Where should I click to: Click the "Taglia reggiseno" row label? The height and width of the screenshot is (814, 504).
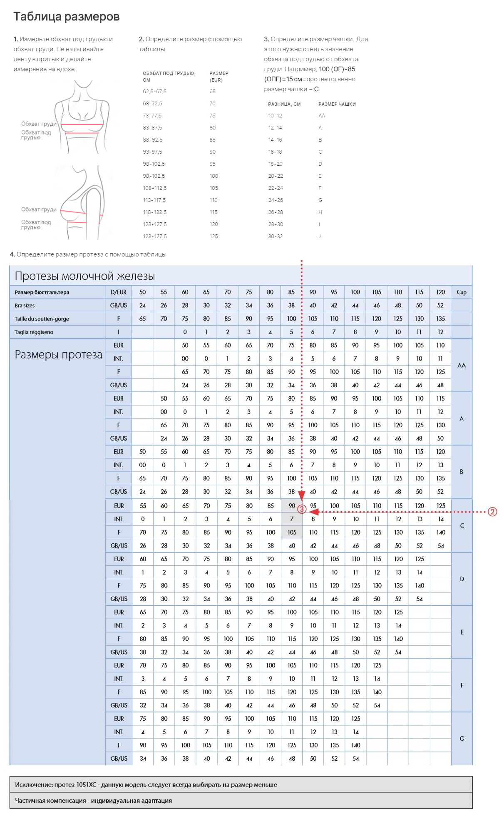click(x=34, y=332)
